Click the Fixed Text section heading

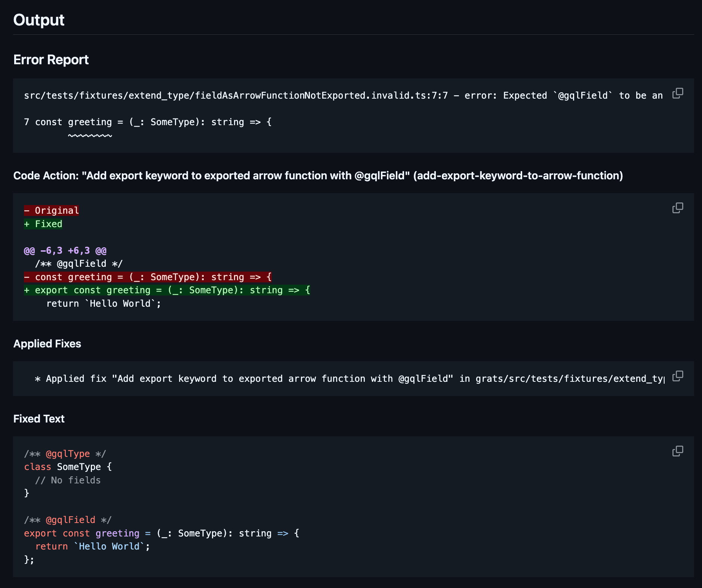coord(39,418)
